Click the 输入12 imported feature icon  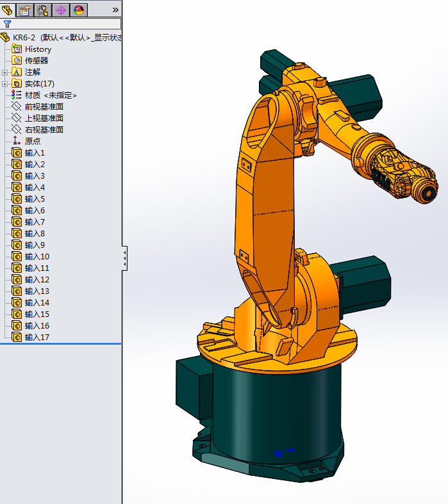(17, 279)
